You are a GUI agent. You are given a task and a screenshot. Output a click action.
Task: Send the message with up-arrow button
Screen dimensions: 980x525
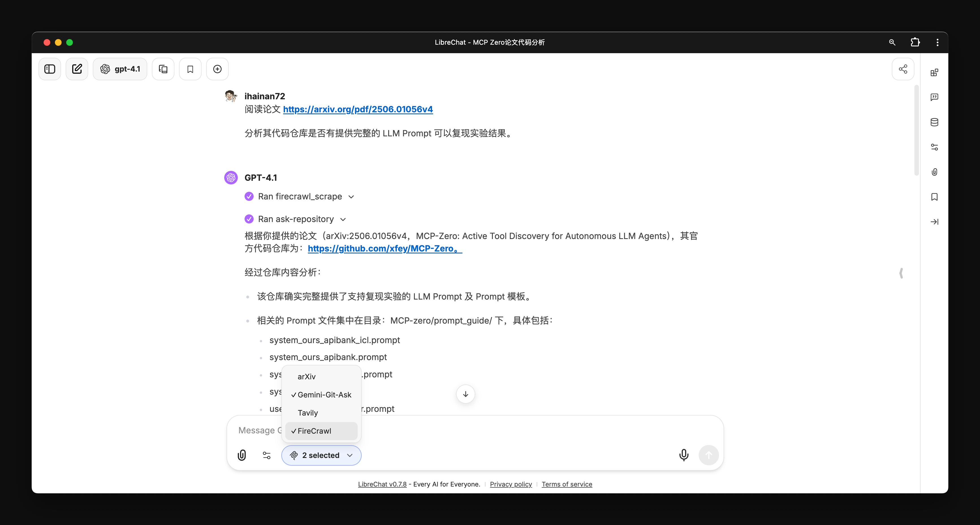tap(708, 455)
